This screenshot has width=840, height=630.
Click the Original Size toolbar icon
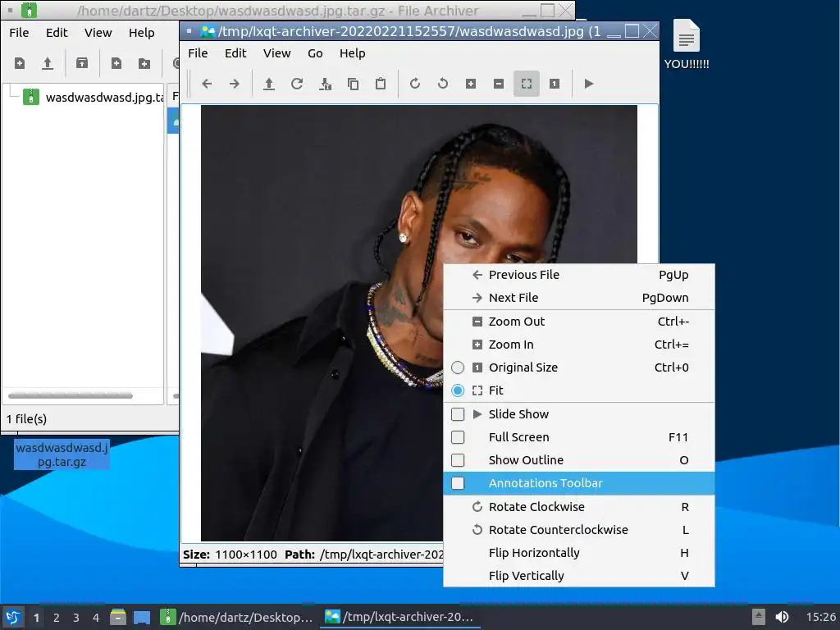[x=554, y=84]
